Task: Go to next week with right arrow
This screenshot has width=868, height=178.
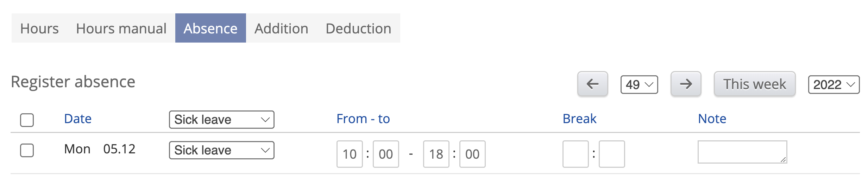Action: point(686,84)
